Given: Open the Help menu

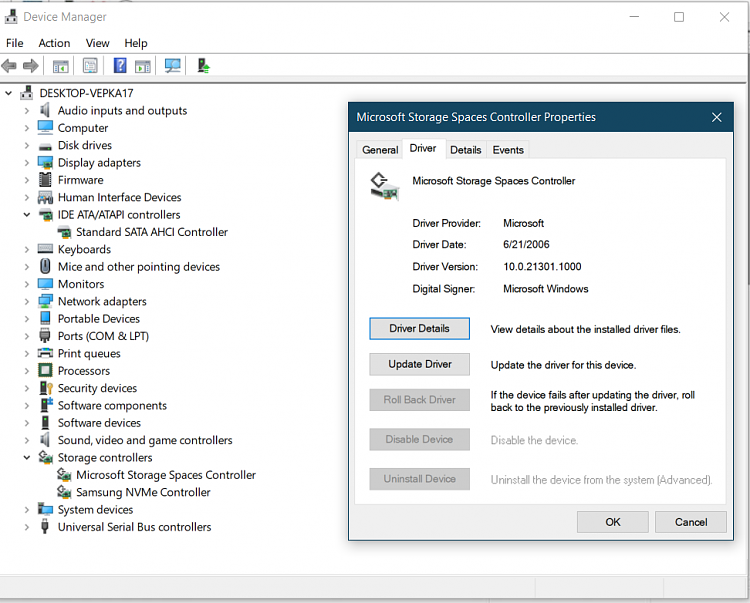Looking at the screenshot, I should [x=136, y=43].
